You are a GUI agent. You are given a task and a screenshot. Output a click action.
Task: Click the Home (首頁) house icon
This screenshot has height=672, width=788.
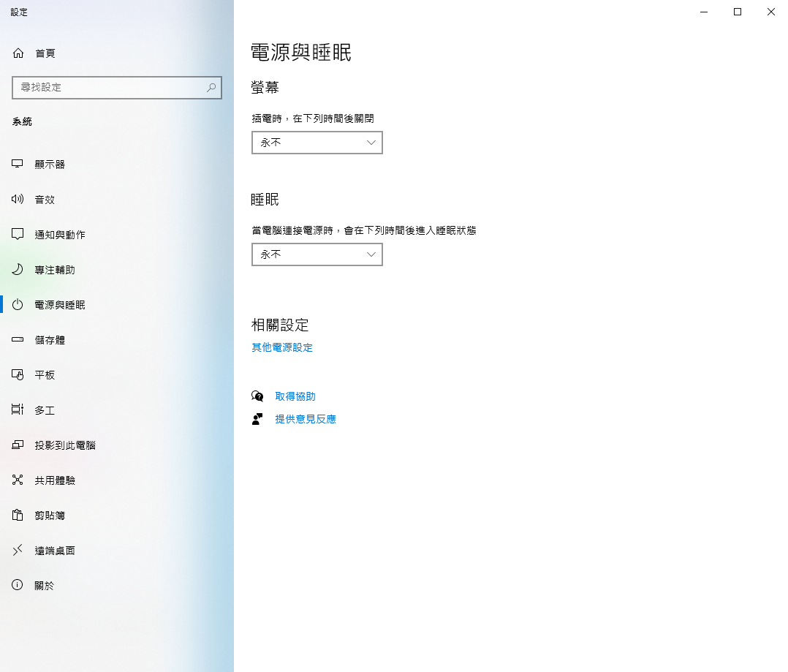pos(18,53)
